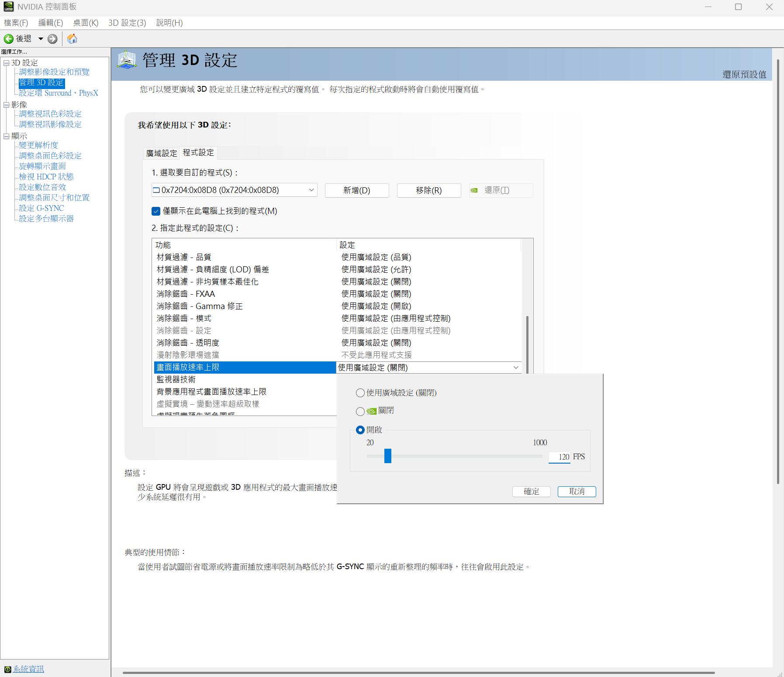
Task: Click the NVIDIA icon beside 關閉 option
Action: tap(372, 411)
